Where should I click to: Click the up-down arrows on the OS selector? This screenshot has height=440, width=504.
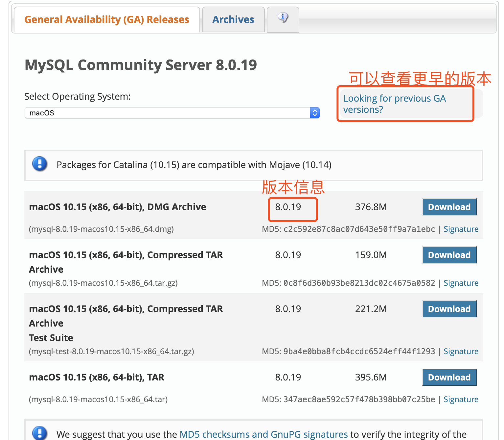tap(314, 113)
